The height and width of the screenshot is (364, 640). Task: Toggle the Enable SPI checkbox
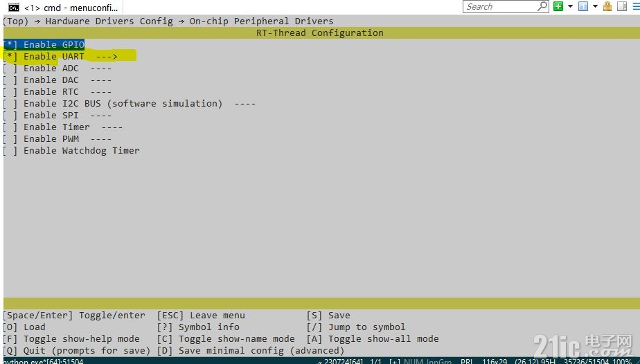click(10, 116)
